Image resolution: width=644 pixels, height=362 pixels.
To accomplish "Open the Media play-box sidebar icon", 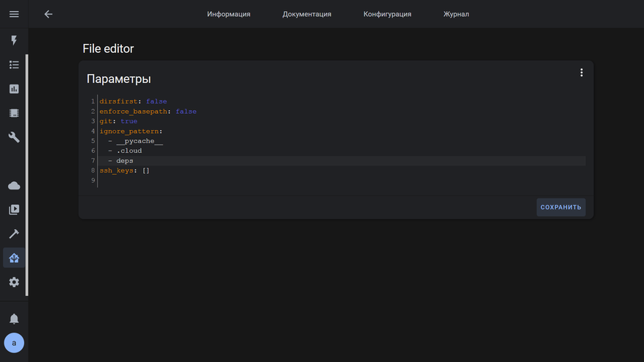I will pos(14,209).
